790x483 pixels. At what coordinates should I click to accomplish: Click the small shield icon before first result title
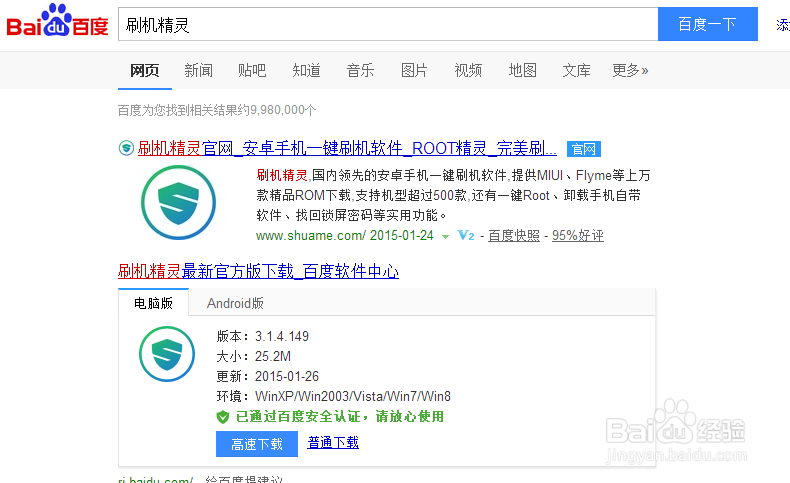coord(126,148)
